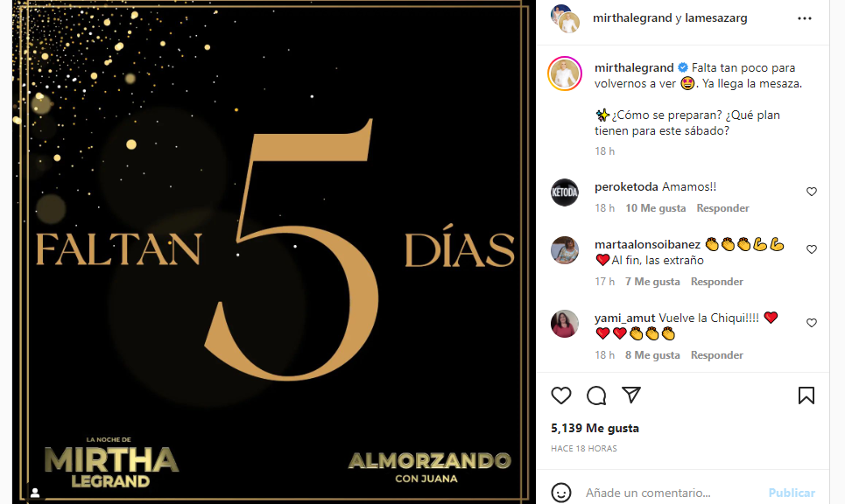The image size is (845, 504).
Task: Click the Añade un comentario field
Action: pos(672,493)
